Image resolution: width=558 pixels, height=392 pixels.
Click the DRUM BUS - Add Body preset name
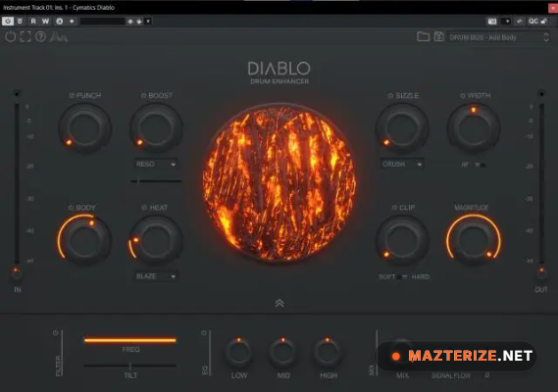pyautogui.click(x=482, y=37)
